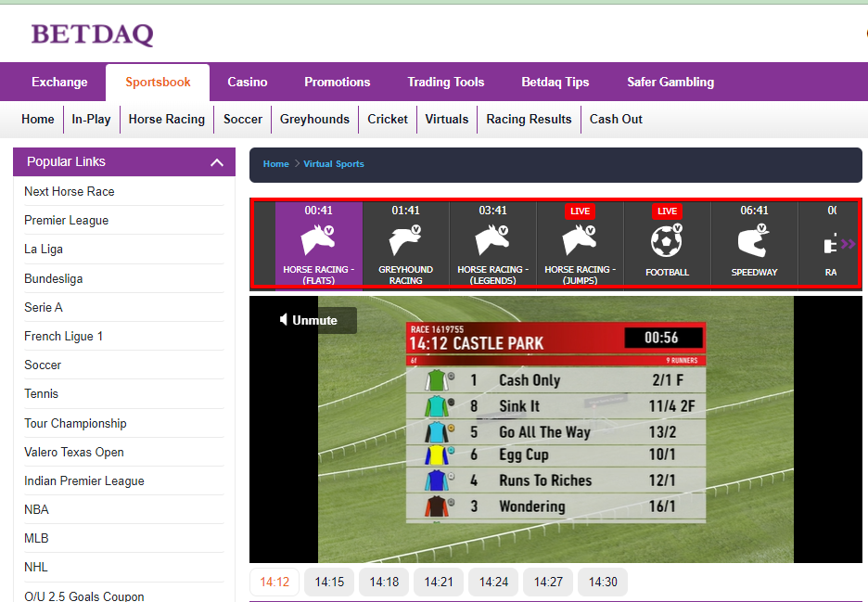The image size is (868, 602).
Task: Open the Betdaq Tips tab
Action: pyautogui.click(x=555, y=82)
